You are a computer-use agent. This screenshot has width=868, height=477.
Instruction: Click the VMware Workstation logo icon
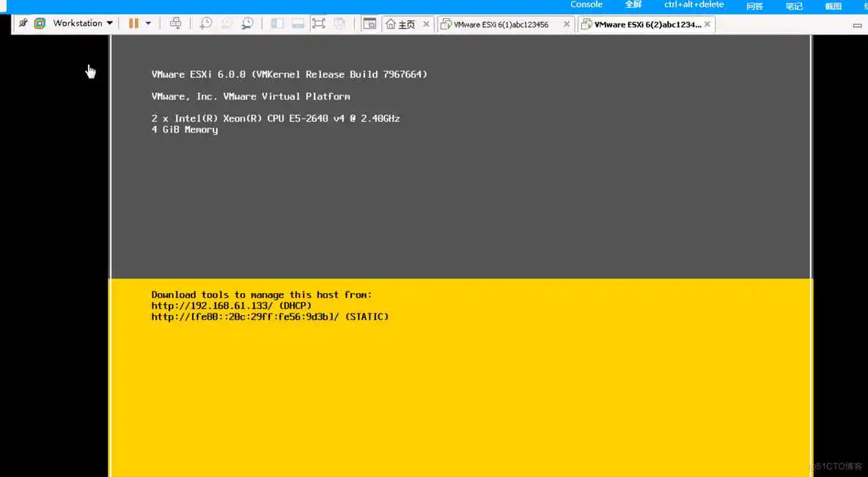click(40, 23)
